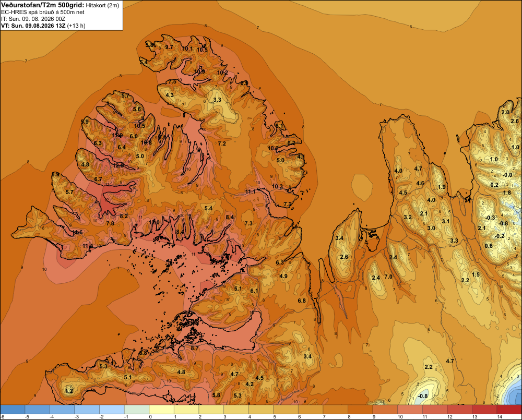Click the 10.9 temperature value on map
The width and height of the screenshot is (522, 420).
click(x=200, y=71)
